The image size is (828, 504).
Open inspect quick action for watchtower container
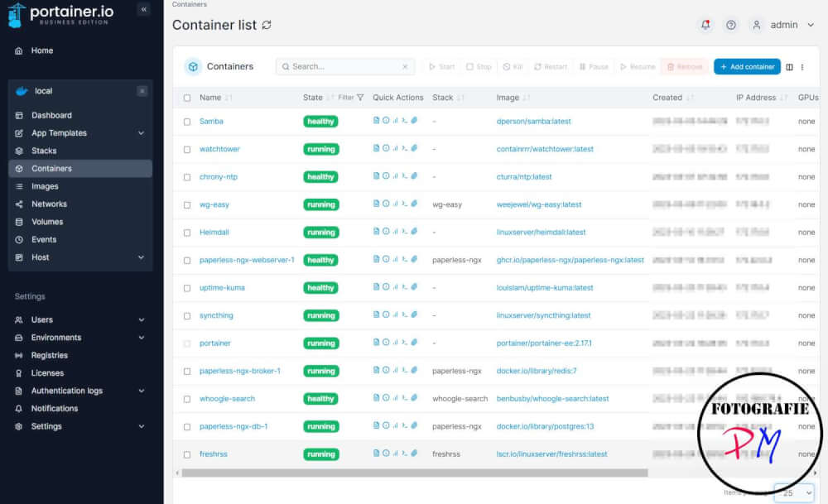[386, 148]
